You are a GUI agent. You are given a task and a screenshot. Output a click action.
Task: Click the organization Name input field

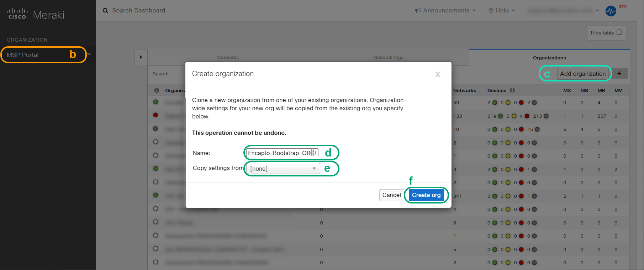point(283,153)
